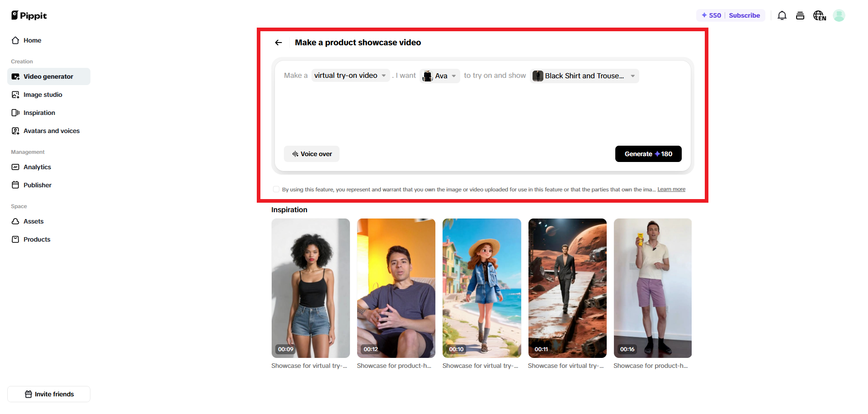Click the back arrow icon
Image resolution: width=868 pixels, height=414 pixels.
pos(278,43)
